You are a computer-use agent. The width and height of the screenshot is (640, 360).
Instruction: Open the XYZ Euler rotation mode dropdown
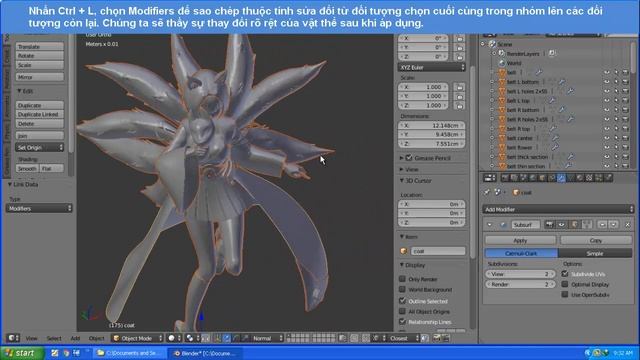[x=432, y=67]
